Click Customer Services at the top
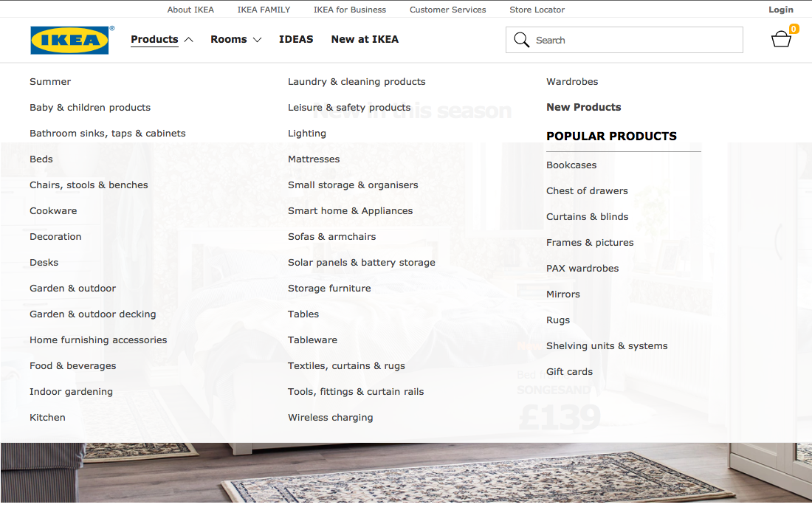Screen dimensions: 812x510 [447, 9]
